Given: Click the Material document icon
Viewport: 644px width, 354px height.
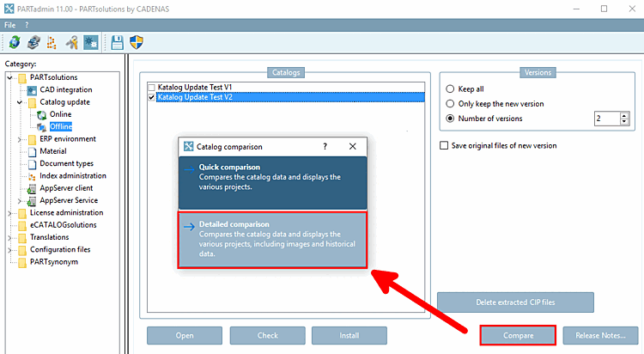Looking at the screenshot, I should [x=32, y=152].
